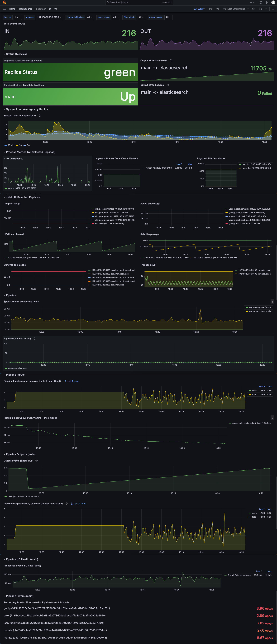Screen dimensions: 277x644
Task: Open menu of Queue Push Waiting Times panel
Action: (272, 418)
